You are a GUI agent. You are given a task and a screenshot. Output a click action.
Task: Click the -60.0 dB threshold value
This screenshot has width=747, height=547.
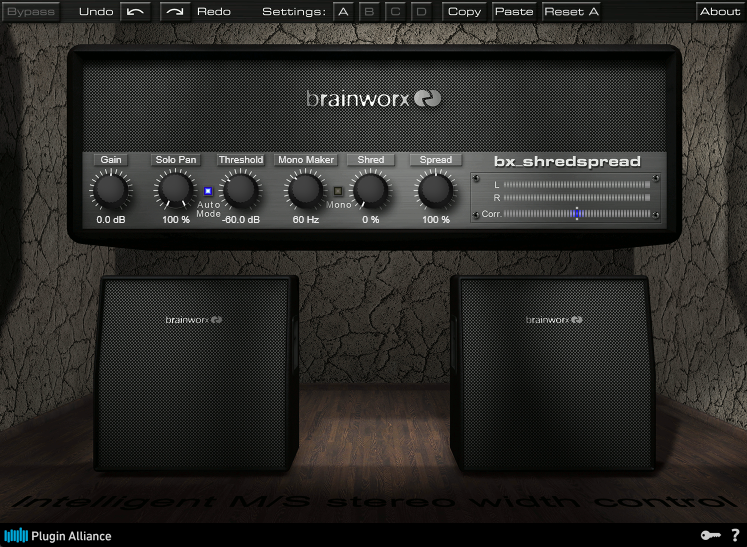[241, 220]
